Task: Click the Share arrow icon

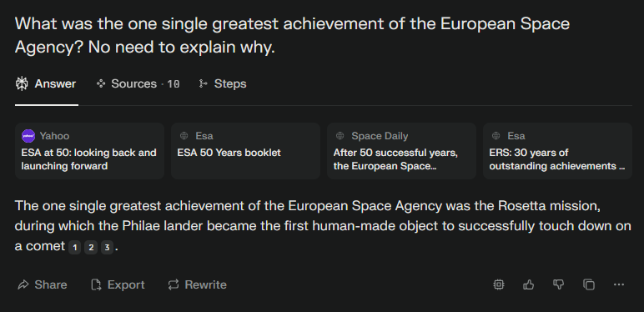Action: [x=23, y=284]
